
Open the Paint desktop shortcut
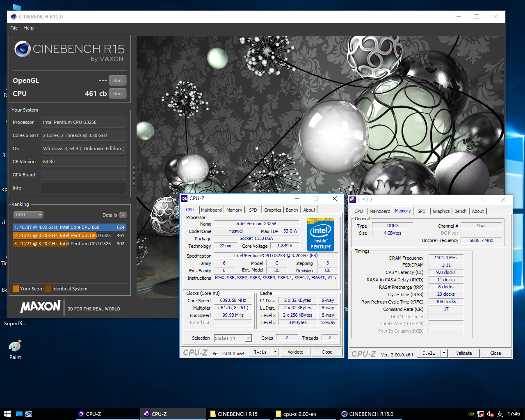(15, 349)
